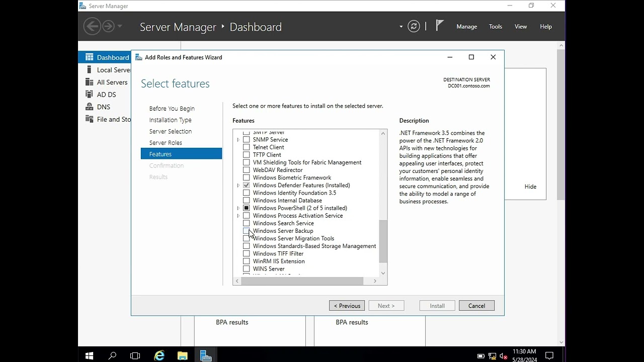
Task: Open the Action Center notification icon
Action: click(x=549, y=356)
